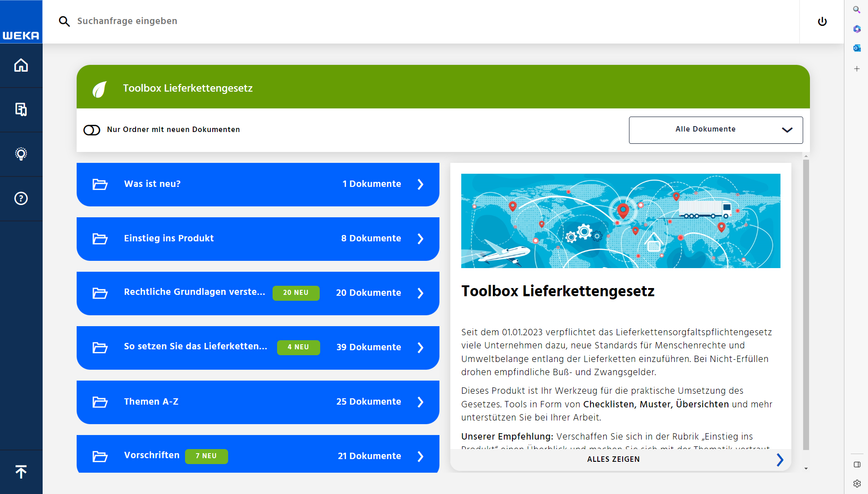Open the Copilot icon in browser sidebar

click(x=857, y=29)
